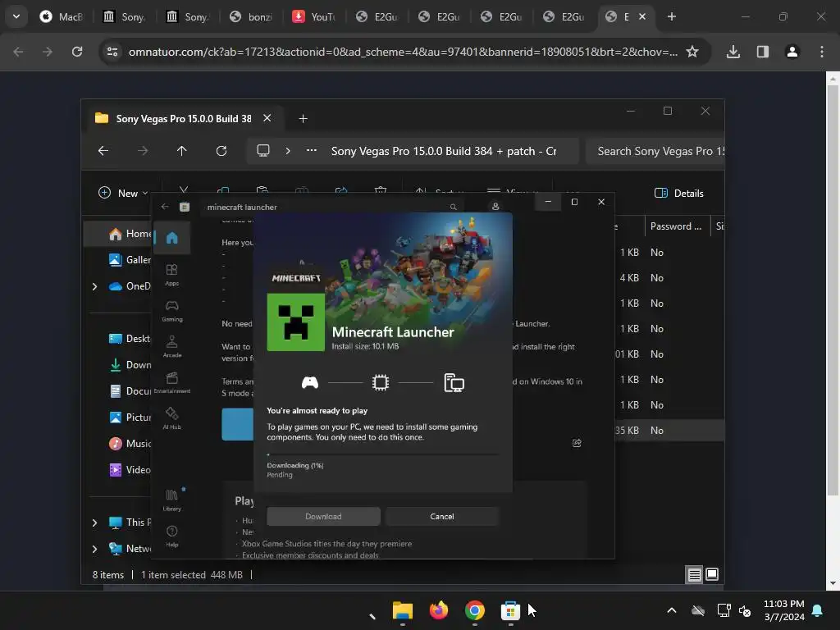Switch to the YouTube Chrome tab

314,17
